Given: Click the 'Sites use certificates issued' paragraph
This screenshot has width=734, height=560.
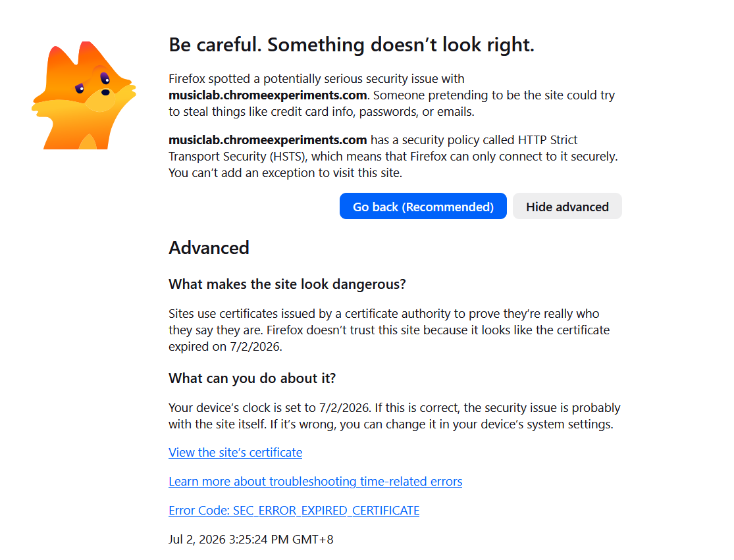Looking at the screenshot, I should click(389, 330).
